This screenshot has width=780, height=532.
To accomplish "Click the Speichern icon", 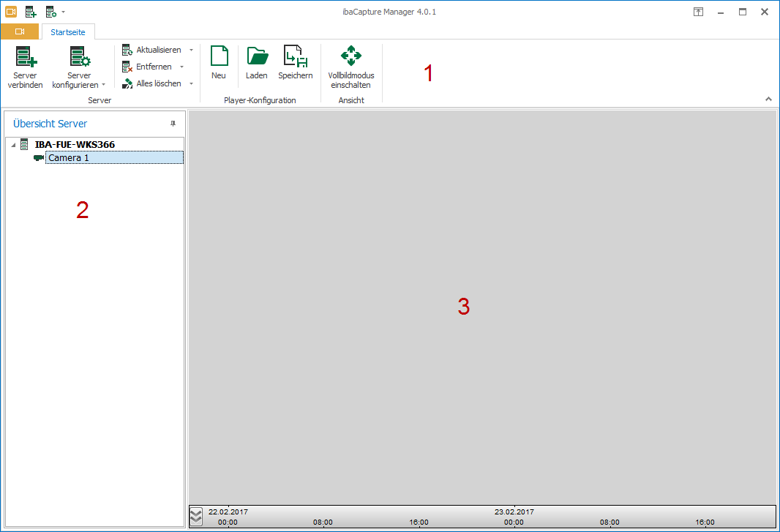I will [x=295, y=56].
